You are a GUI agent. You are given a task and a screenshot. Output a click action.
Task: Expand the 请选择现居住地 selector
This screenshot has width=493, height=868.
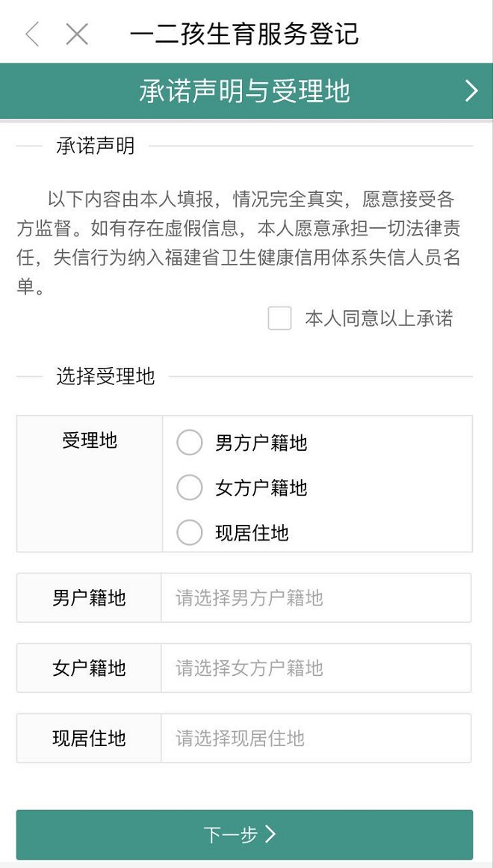click(x=316, y=739)
